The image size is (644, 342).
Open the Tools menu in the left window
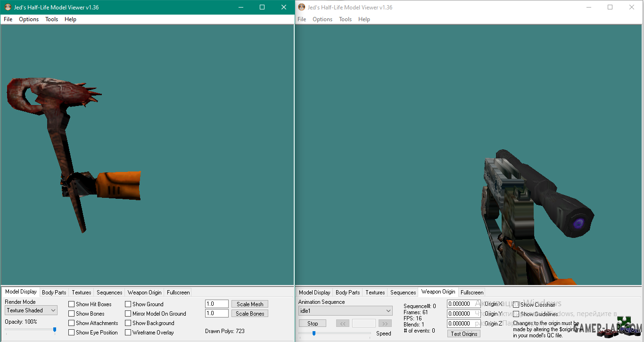pos(52,19)
